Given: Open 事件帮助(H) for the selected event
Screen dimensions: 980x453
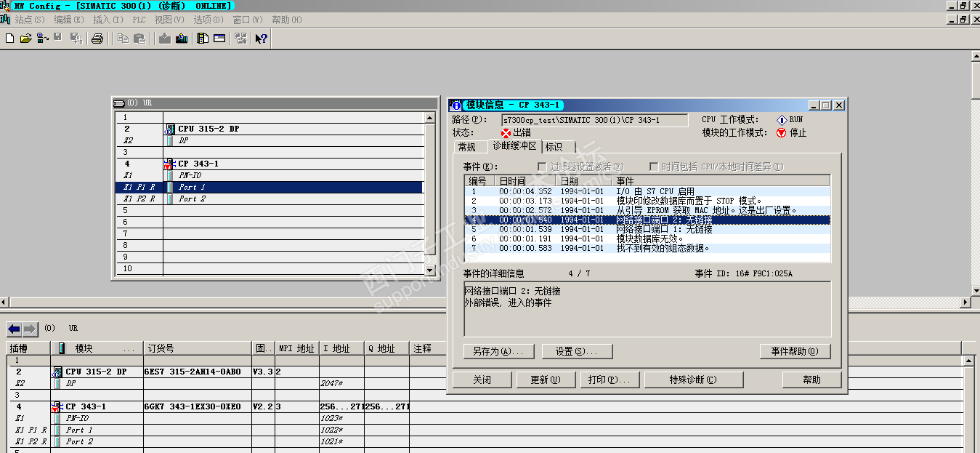Looking at the screenshot, I should coord(795,351).
